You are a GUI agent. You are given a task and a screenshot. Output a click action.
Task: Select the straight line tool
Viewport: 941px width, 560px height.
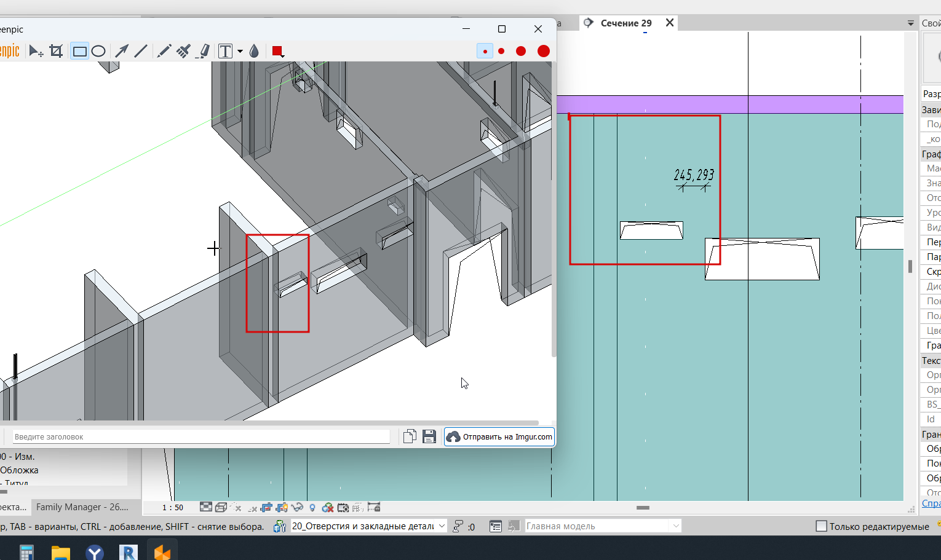141,51
